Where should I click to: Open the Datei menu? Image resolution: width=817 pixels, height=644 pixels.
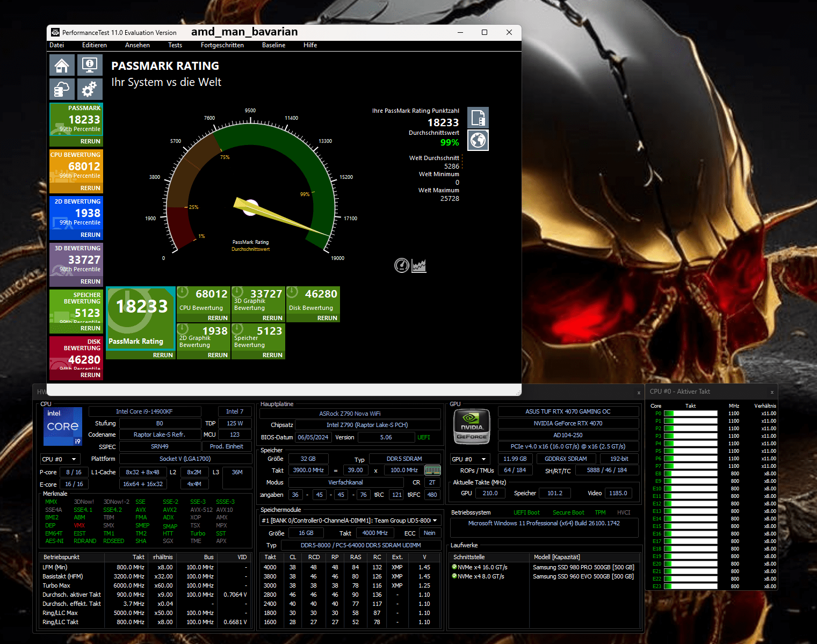[57, 45]
